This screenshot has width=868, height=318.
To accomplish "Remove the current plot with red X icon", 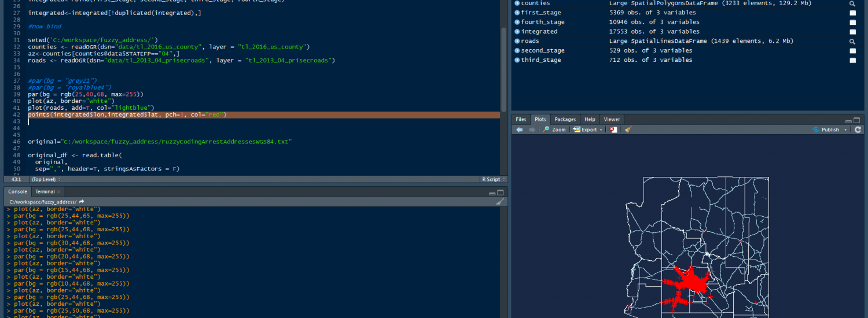I will click(x=613, y=130).
